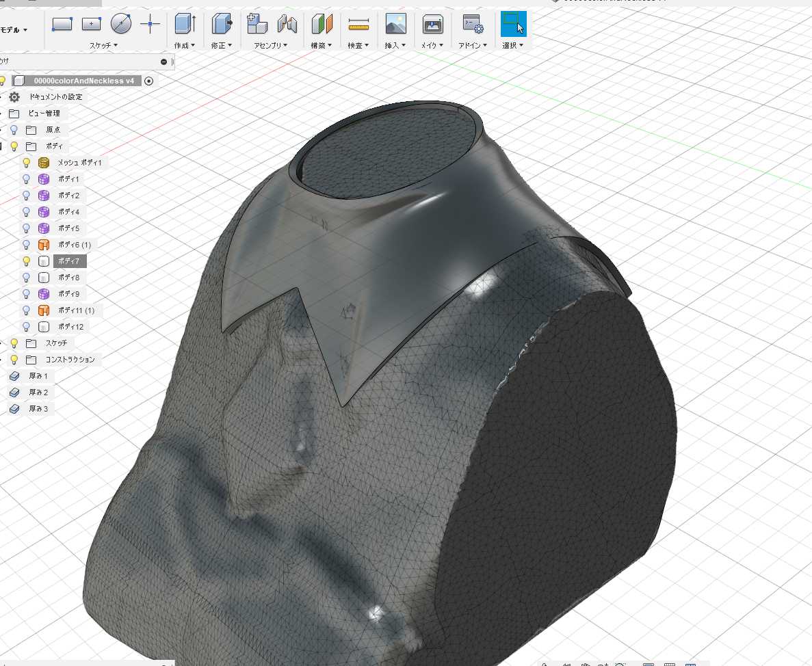The height and width of the screenshot is (666, 812).
Task: Click the Press Pull icon above 修正
Action: [x=221, y=24]
